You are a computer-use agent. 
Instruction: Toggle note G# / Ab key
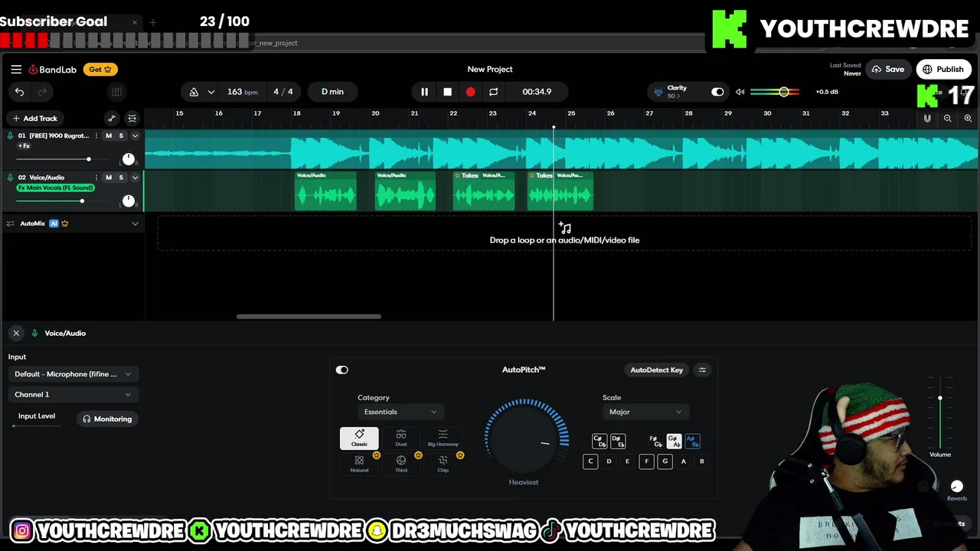point(674,442)
